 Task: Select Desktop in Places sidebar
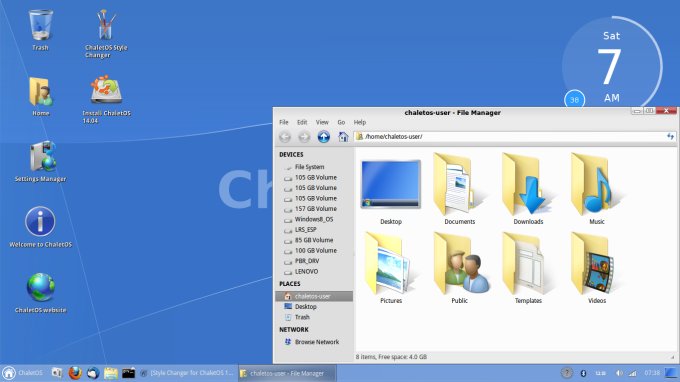[x=314, y=307]
